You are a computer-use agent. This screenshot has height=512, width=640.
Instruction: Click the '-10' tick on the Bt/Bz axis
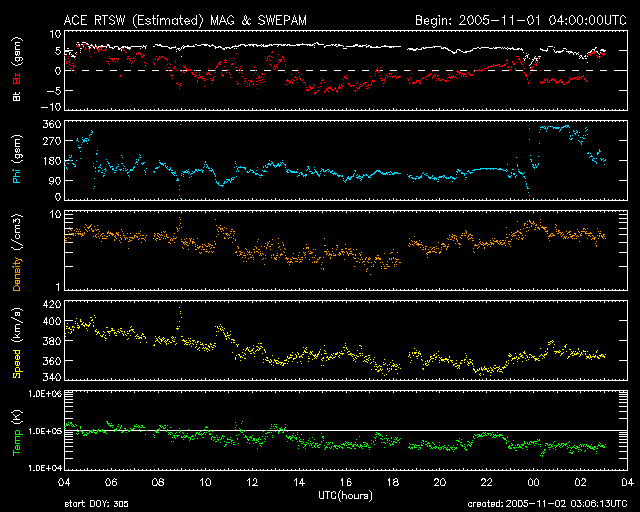click(x=51, y=107)
